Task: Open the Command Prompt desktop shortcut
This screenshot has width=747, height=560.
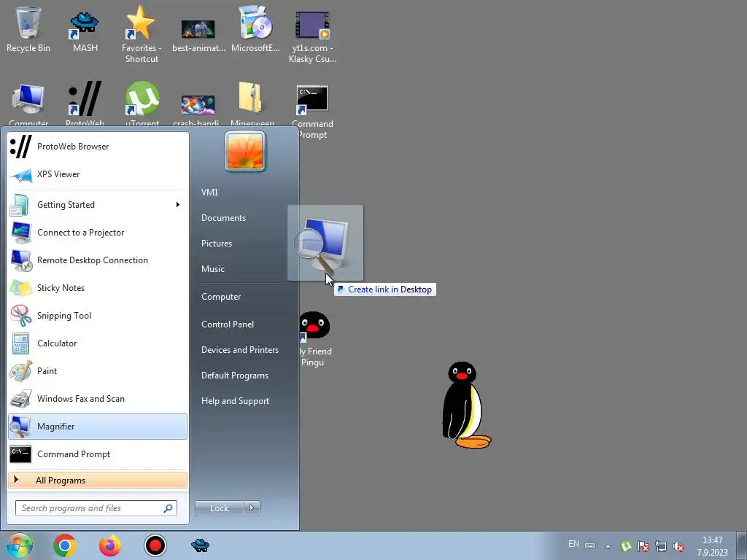Action: (312, 111)
